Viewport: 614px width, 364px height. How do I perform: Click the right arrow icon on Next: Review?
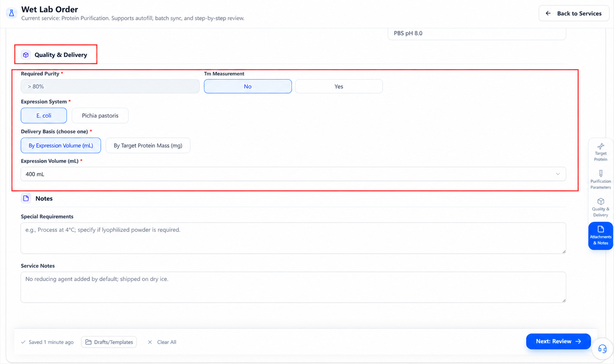pos(579,341)
